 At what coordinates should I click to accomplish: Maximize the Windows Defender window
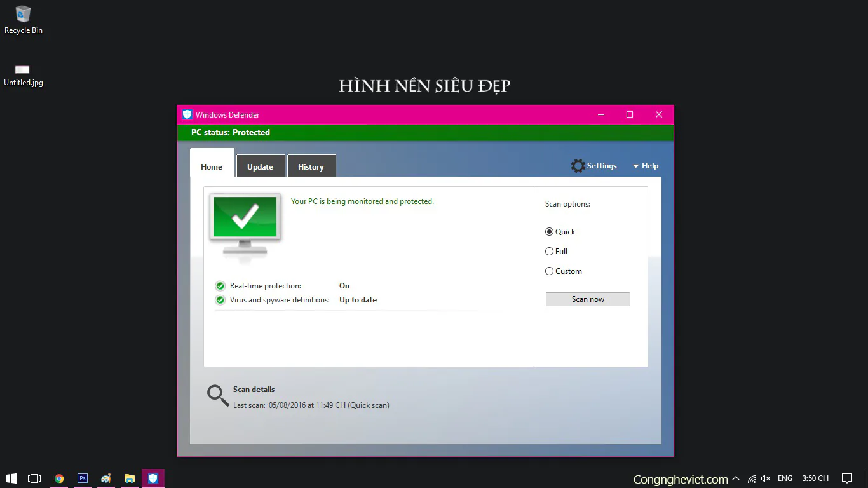click(x=630, y=115)
